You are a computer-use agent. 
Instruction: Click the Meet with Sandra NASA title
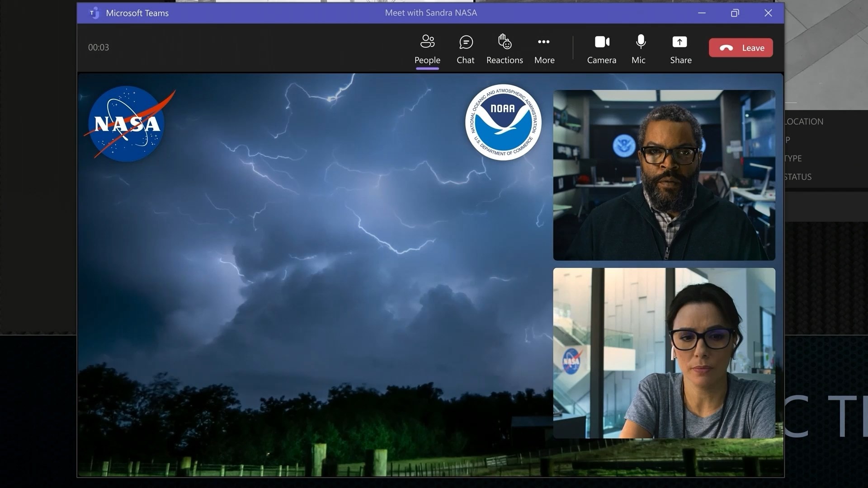tap(431, 13)
